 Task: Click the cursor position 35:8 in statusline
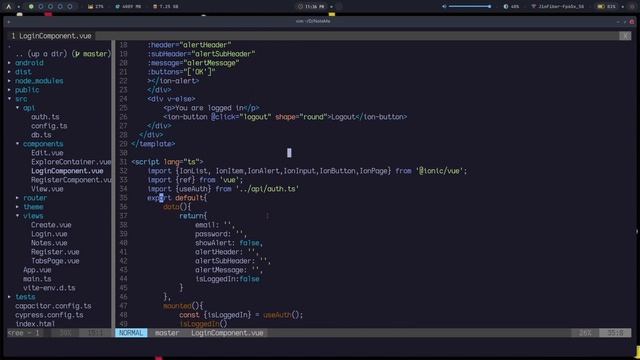click(x=615, y=333)
